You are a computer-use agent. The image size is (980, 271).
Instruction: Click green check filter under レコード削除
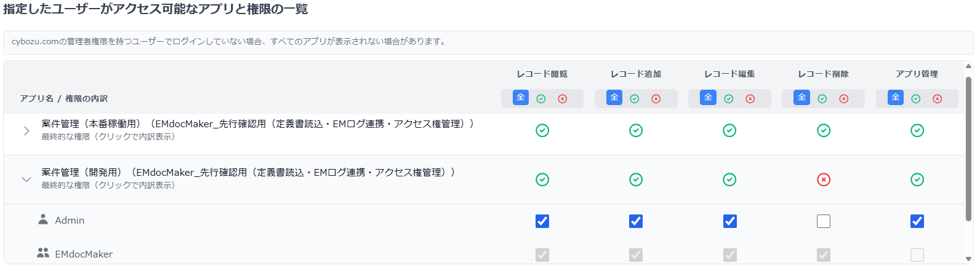tap(822, 99)
